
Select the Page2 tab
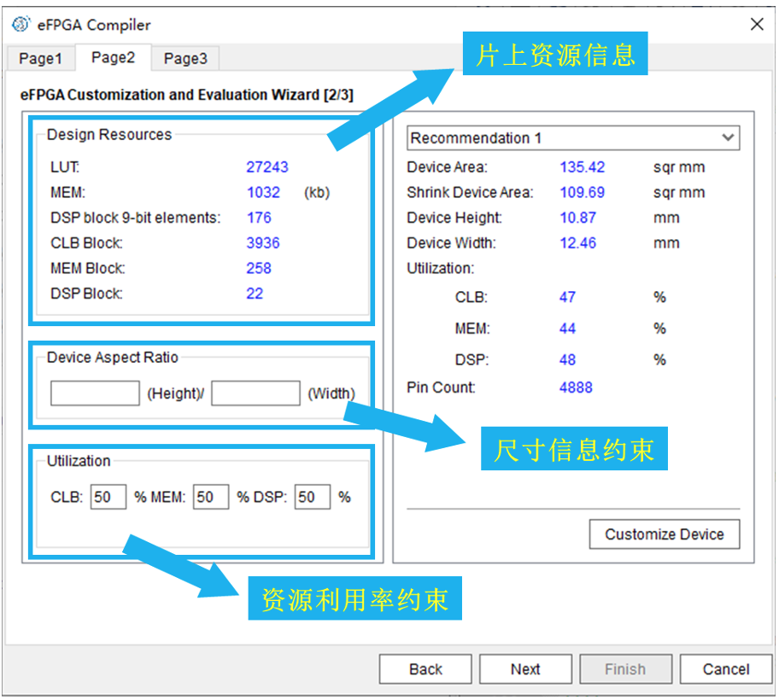(114, 58)
